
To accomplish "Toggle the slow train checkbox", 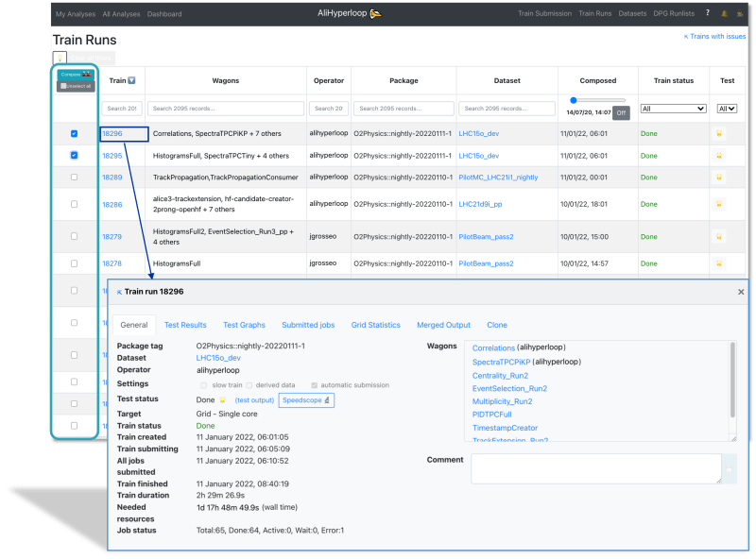I will click(x=203, y=385).
